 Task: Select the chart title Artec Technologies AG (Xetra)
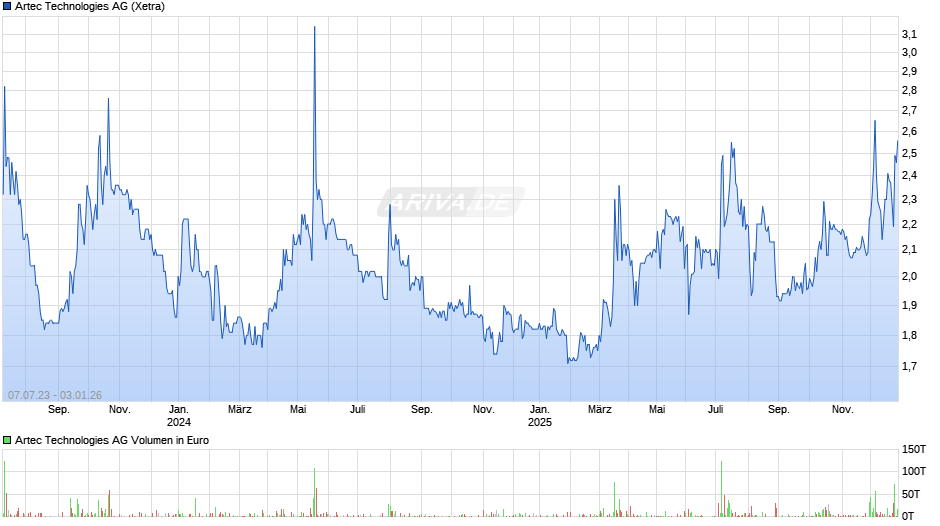tap(90, 7)
